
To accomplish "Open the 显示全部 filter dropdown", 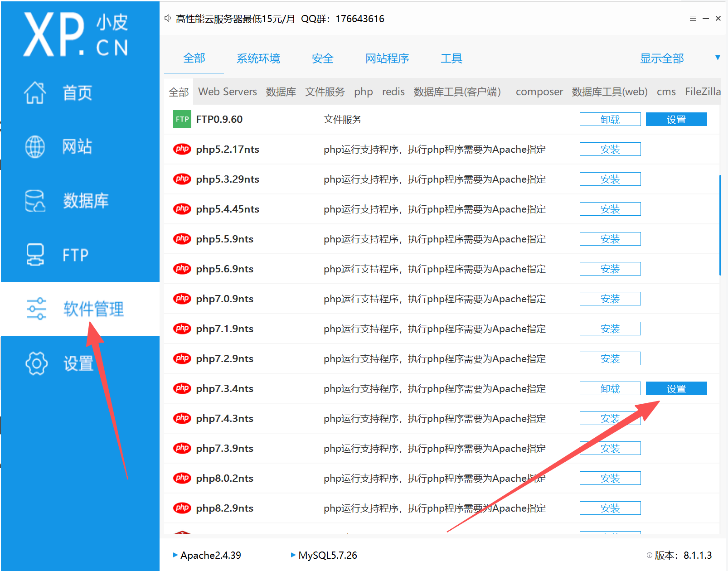I will coord(662,58).
